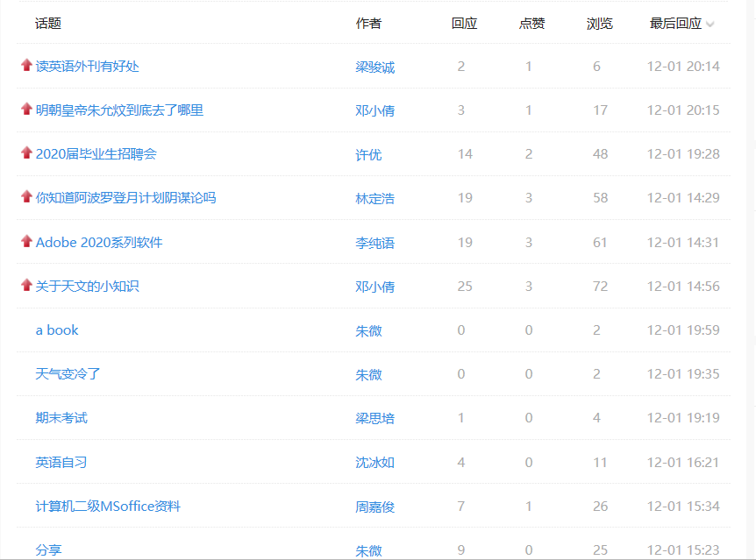Click the 话题 column header
756x560 pixels.
50,24
